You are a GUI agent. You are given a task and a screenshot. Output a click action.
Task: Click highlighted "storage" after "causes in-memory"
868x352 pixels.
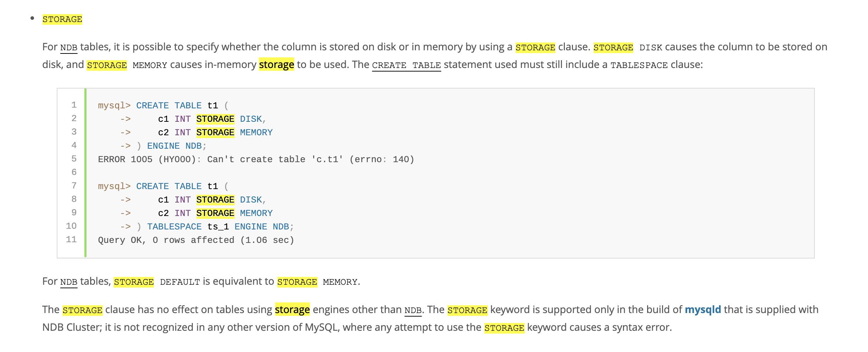pos(276,64)
